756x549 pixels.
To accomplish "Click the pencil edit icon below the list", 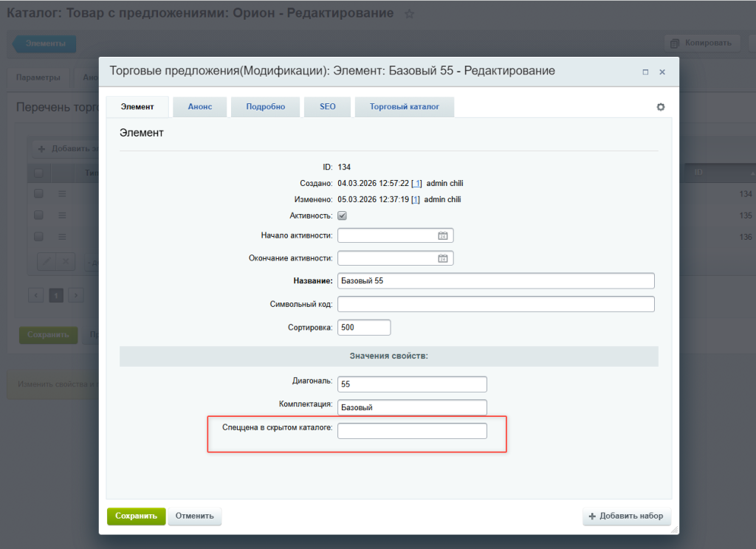I will click(47, 261).
